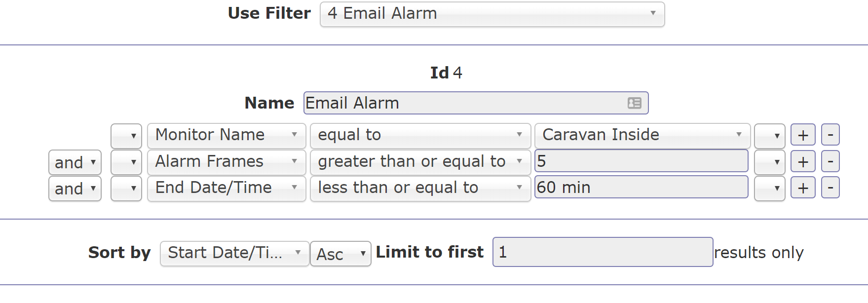Switch the Asc sort order dropdown

[x=340, y=254]
